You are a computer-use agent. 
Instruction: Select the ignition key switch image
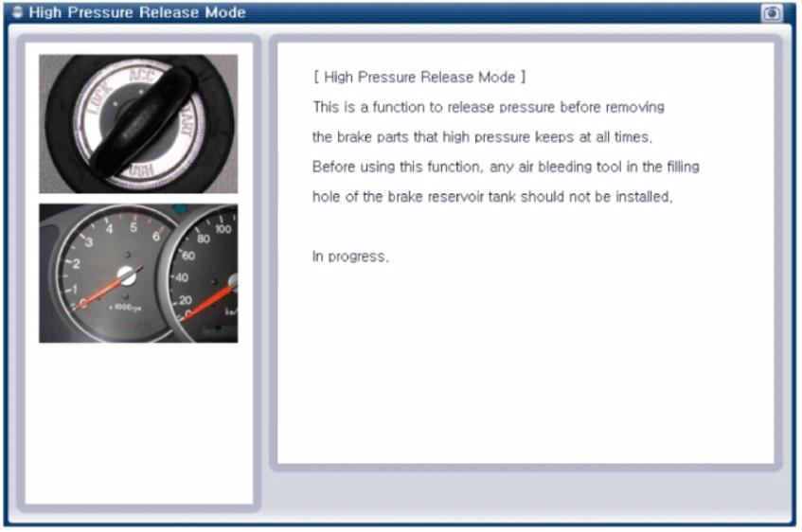point(138,124)
